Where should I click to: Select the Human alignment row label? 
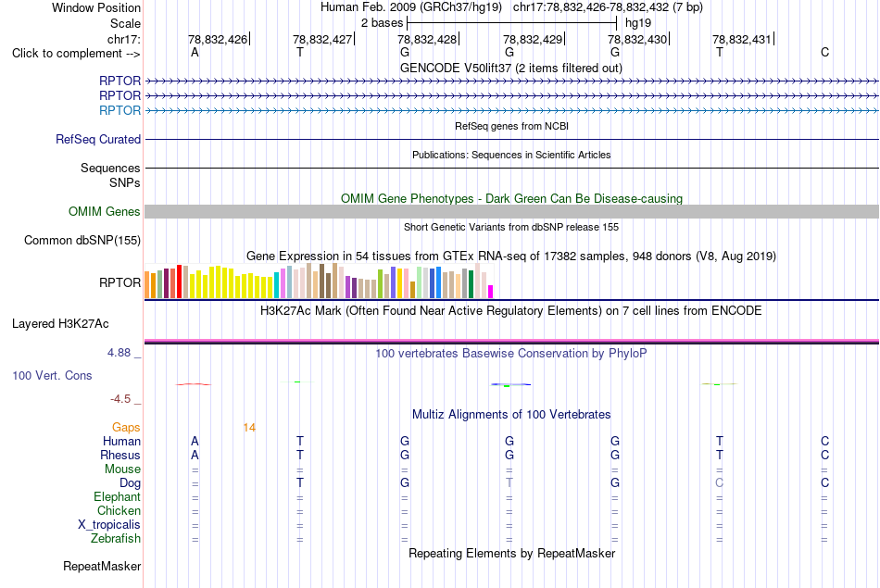pyautogui.click(x=121, y=442)
